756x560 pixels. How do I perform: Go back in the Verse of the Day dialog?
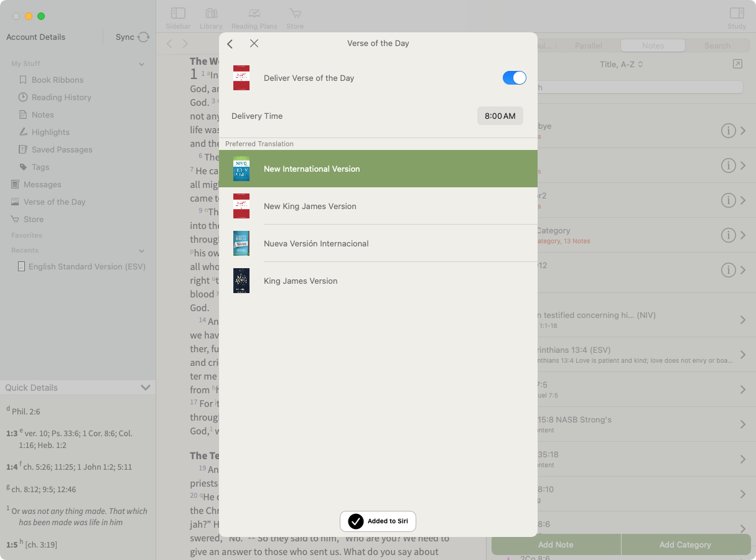click(x=230, y=44)
